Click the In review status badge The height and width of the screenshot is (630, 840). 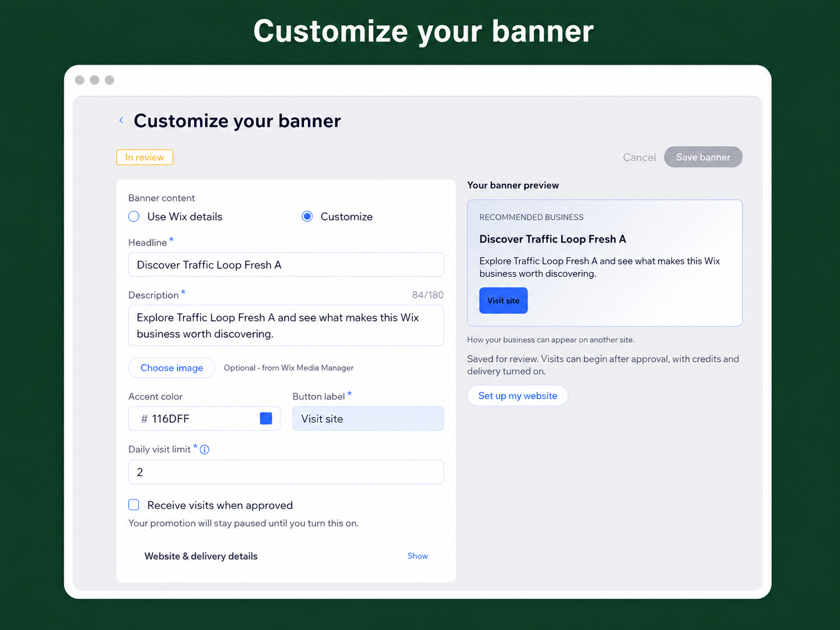point(144,157)
